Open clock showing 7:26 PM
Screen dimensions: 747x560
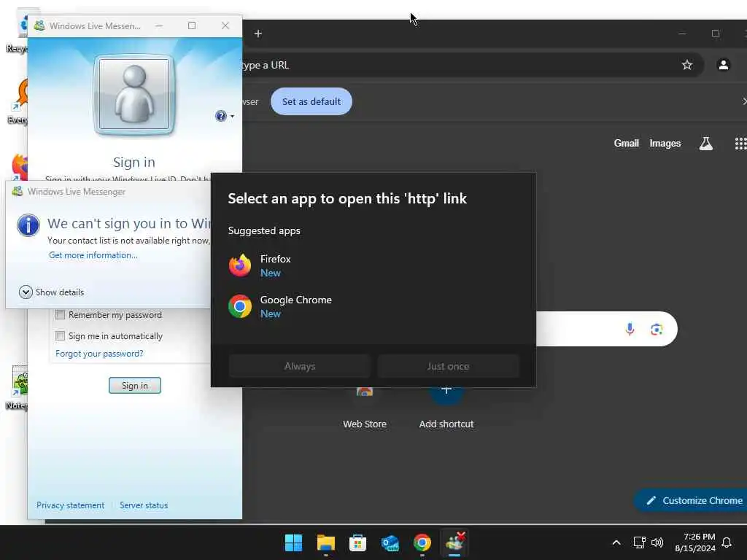[x=694, y=542]
